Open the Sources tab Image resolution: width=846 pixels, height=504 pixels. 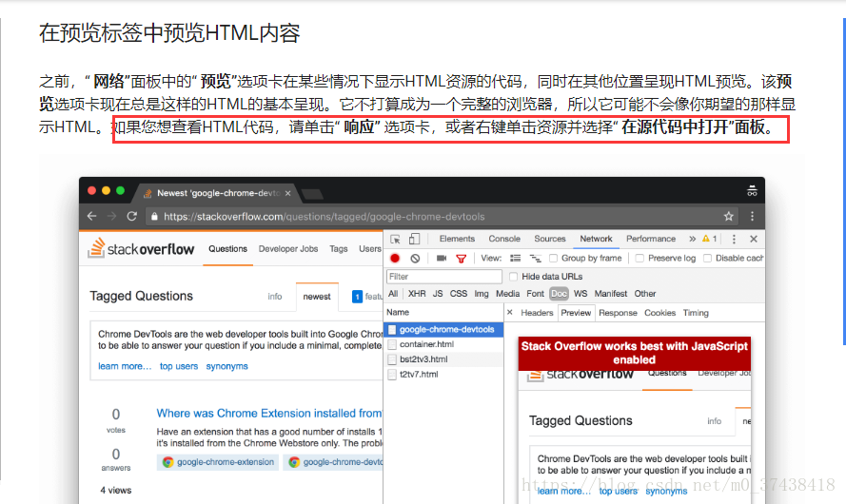tap(550, 239)
